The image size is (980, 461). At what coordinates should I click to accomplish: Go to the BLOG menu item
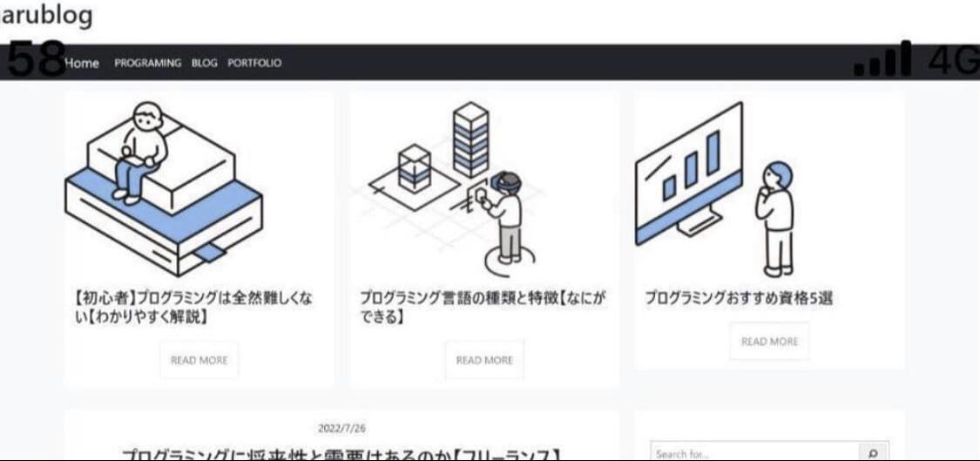pos(205,63)
